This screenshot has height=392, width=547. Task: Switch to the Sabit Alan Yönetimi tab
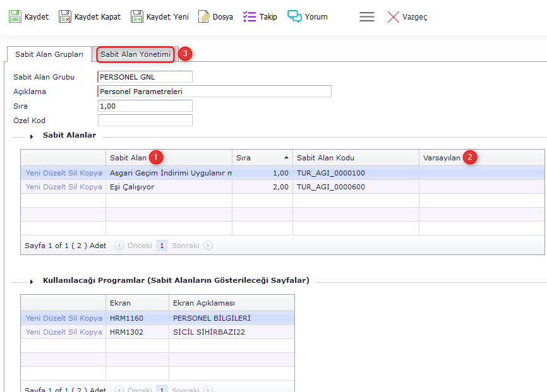[x=135, y=55]
